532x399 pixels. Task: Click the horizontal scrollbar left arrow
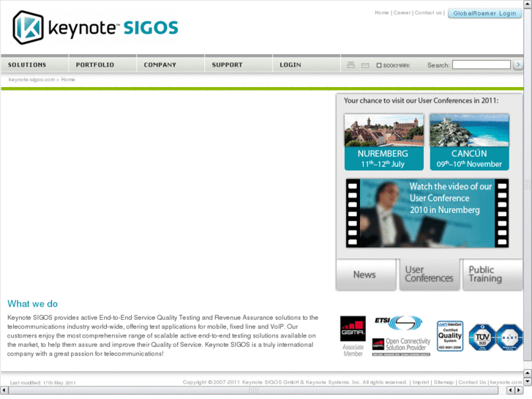click(4, 390)
